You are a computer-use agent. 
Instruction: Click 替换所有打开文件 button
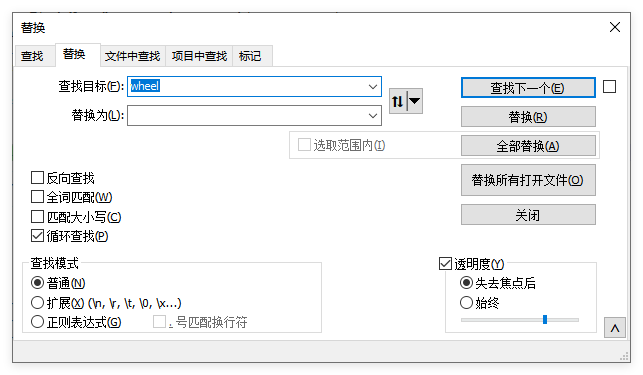pyautogui.click(x=528, y=180)
